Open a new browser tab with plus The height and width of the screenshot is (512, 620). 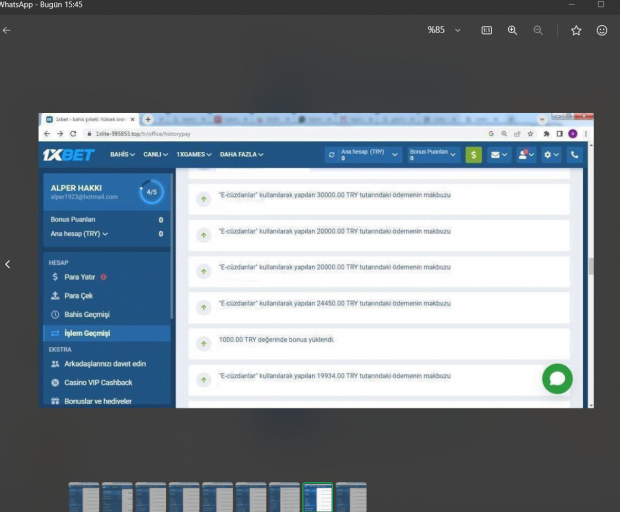pyautogui.click(x=148, y=119)
